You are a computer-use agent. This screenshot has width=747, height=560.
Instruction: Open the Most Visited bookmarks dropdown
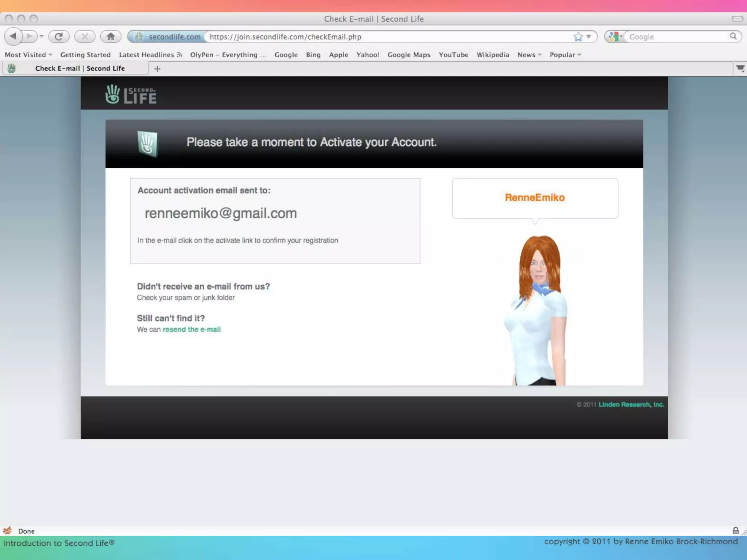(x=28, y=55)
